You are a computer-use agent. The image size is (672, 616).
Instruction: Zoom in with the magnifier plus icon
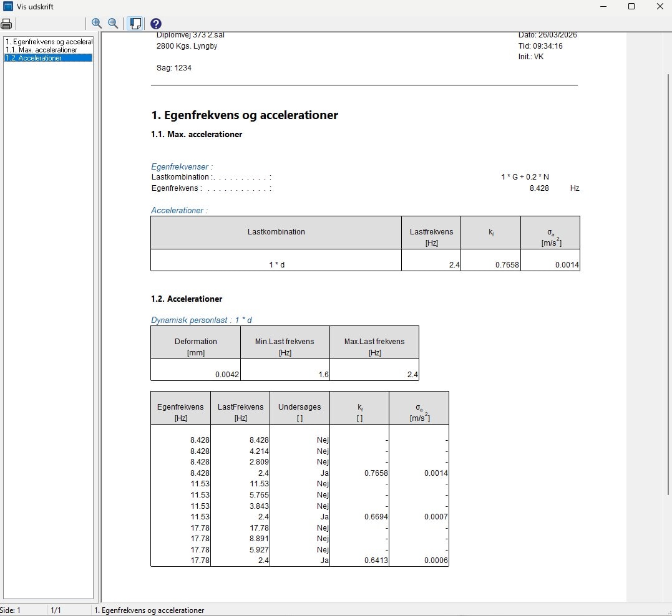pyautogui.click(x=97, y=23)
